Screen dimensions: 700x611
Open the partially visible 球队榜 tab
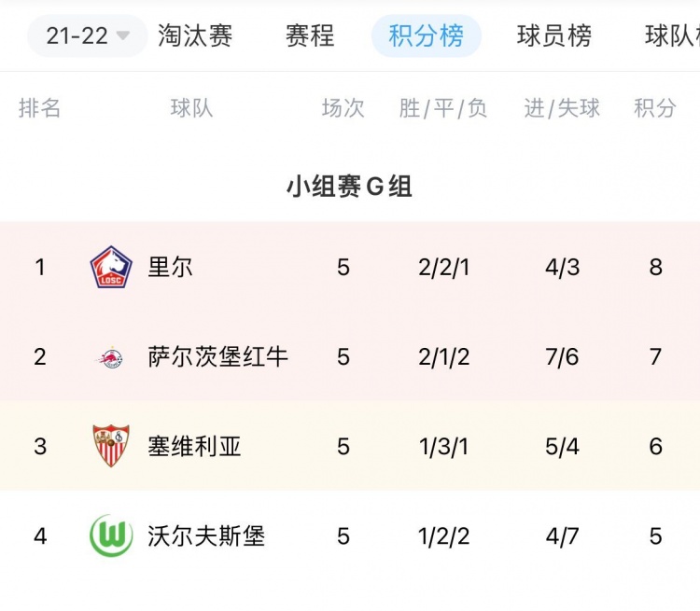tap(672, 35)
